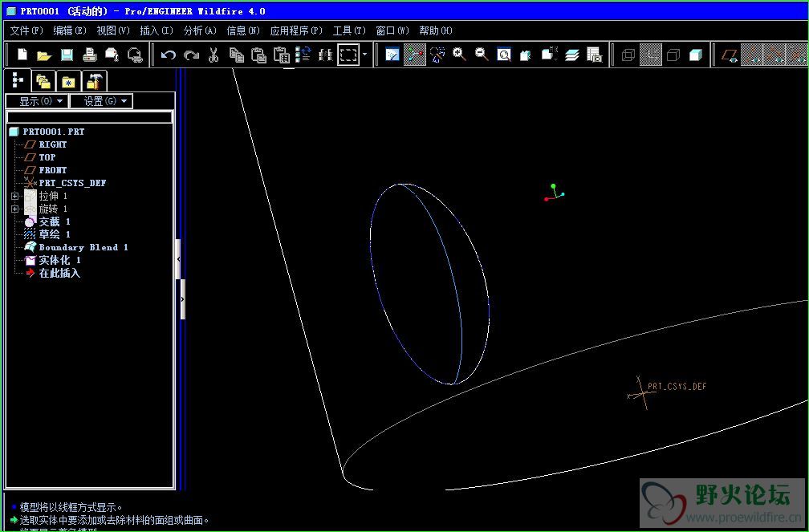
Task: Select PRT_CSYS_DEF in the model tree
Action: (72, 183)
